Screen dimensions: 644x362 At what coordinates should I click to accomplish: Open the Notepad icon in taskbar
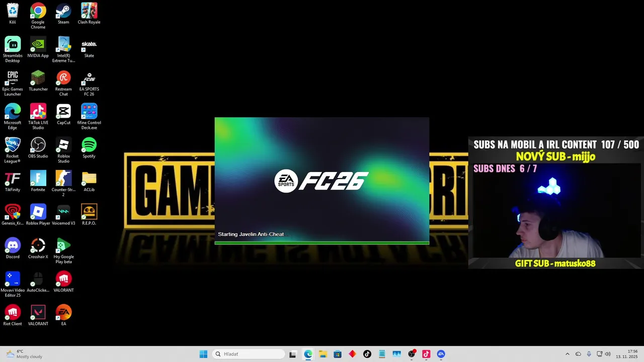[382, 354]
